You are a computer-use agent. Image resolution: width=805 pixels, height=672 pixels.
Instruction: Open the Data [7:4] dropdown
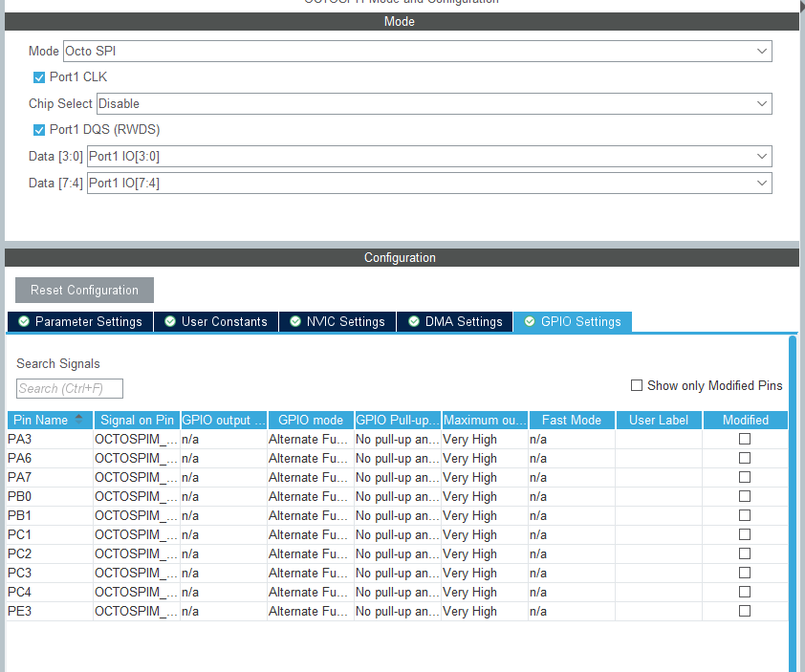tap(429, 184)
